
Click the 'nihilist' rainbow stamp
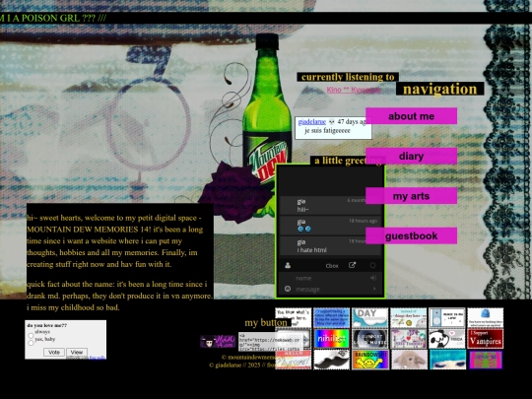point(331,338)
